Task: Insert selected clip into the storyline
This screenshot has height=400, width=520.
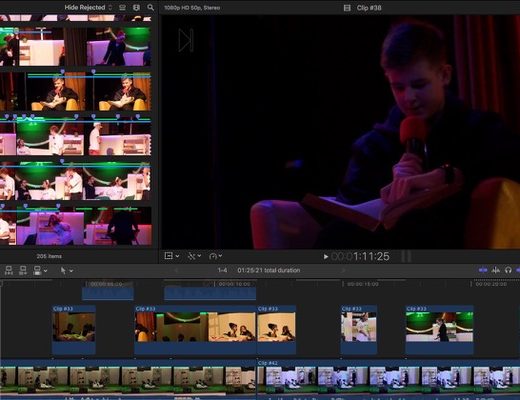Action: (23, 270)
